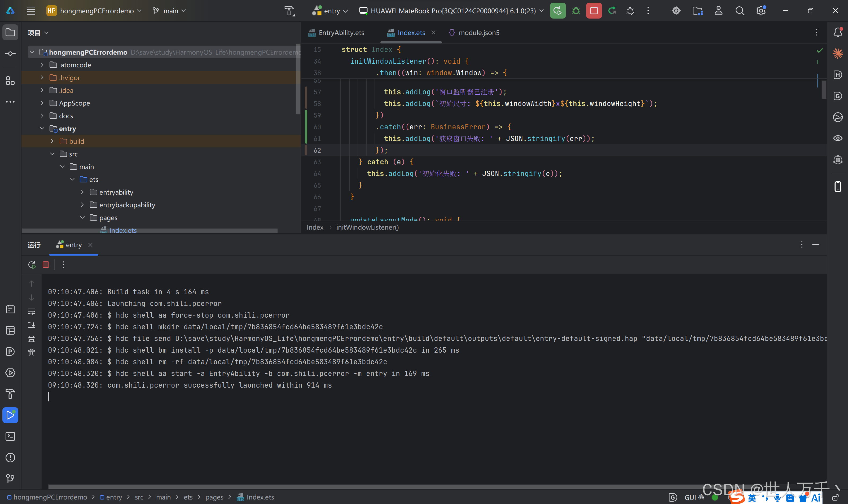Stop entry process in Run panel
The image size is (848, 504).
pyautogui.click(x=46, y=265)
